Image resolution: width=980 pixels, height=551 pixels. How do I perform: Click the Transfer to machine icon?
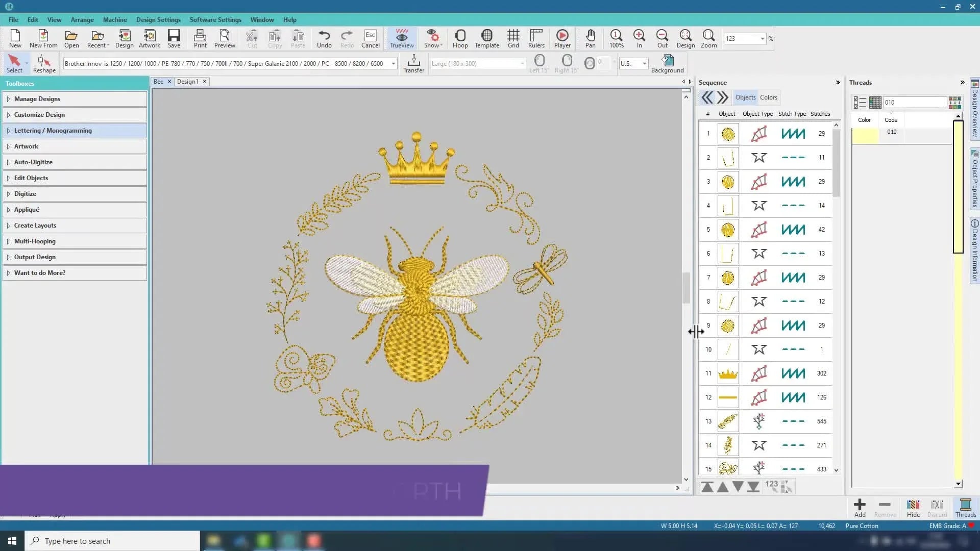[413, 62]
